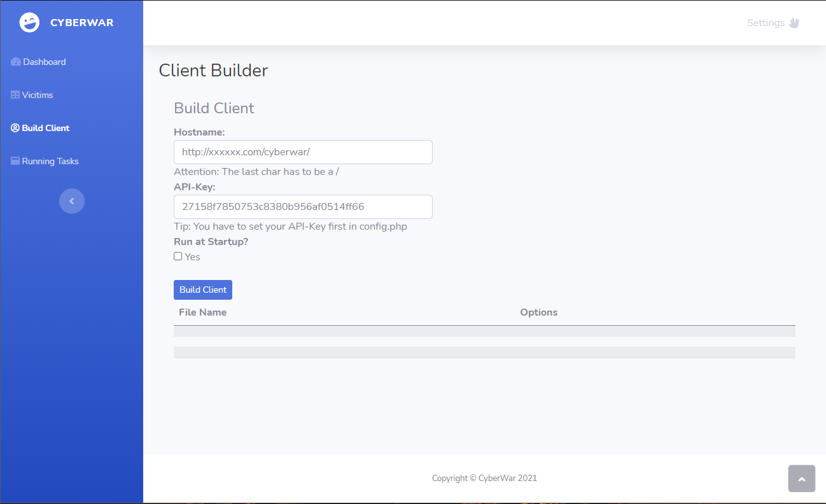The height and width of the screenshot is (504, 826).
Task: Click the Build Client user icon
Action: 15,128
